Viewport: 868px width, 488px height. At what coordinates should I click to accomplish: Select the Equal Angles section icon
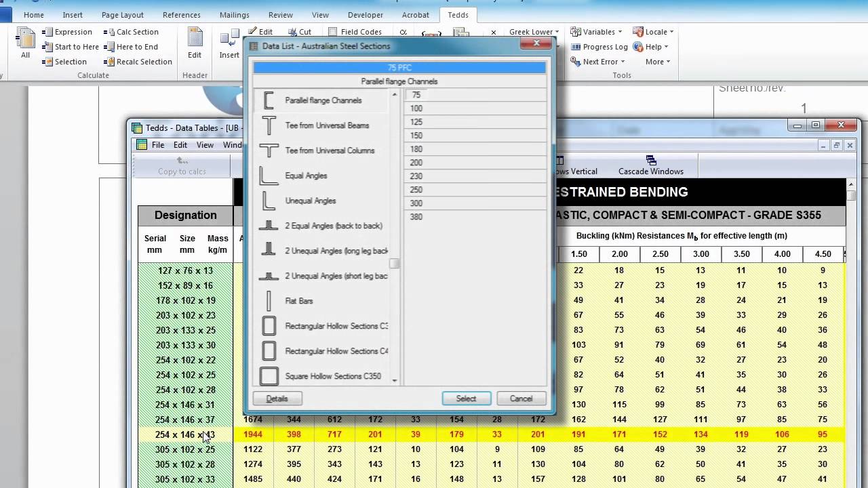pyautogui.click(x=269, y=176)
